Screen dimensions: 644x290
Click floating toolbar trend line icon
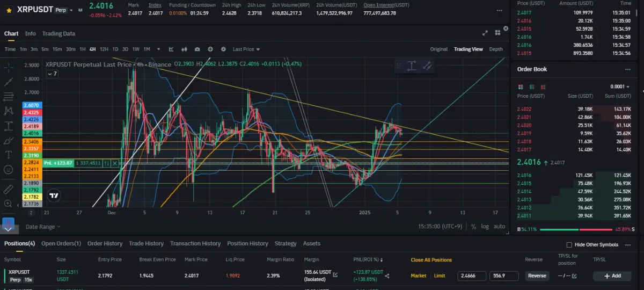point(427,66)
